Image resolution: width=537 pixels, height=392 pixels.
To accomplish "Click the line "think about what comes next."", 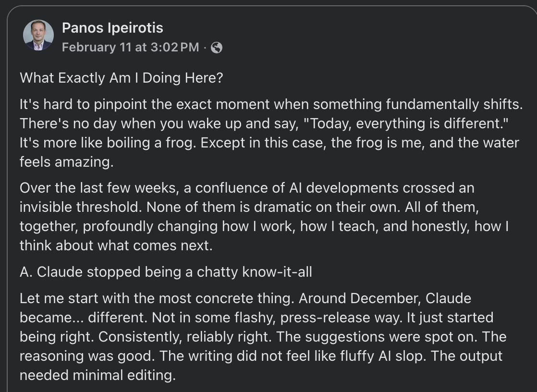I will click(x=115, y=245).
